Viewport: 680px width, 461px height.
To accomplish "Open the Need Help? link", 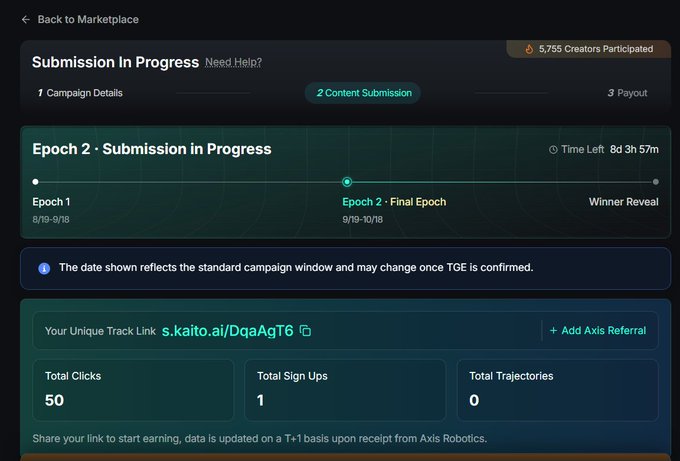I will tap(233, 62).
